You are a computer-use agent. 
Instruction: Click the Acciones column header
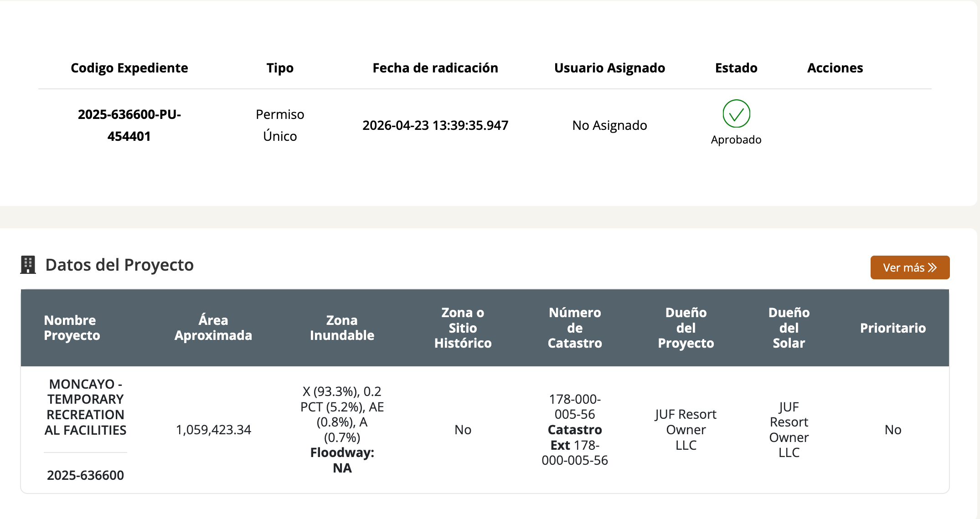[x=835, y=68]
